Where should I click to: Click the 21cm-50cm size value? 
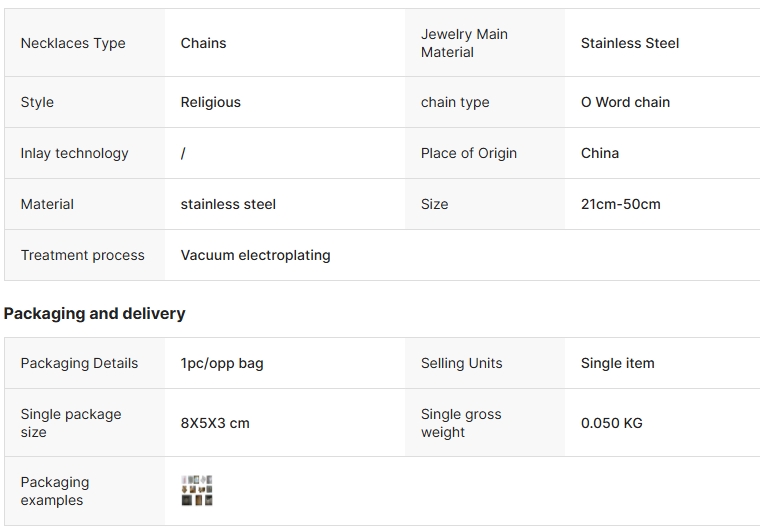pos(620,204)
